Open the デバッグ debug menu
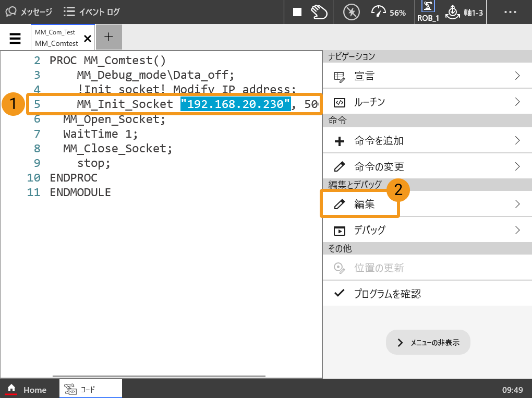The height and width of the screenshot is (398, 532). click(x=427, y=230)
